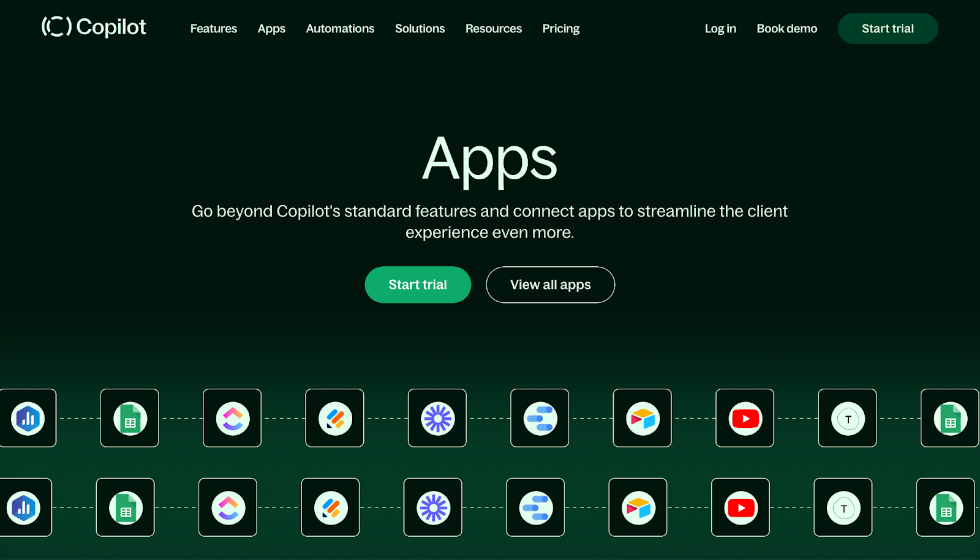Open the Resources navigation item
This screenshot has height=560, width=980.
coord(494,29)
